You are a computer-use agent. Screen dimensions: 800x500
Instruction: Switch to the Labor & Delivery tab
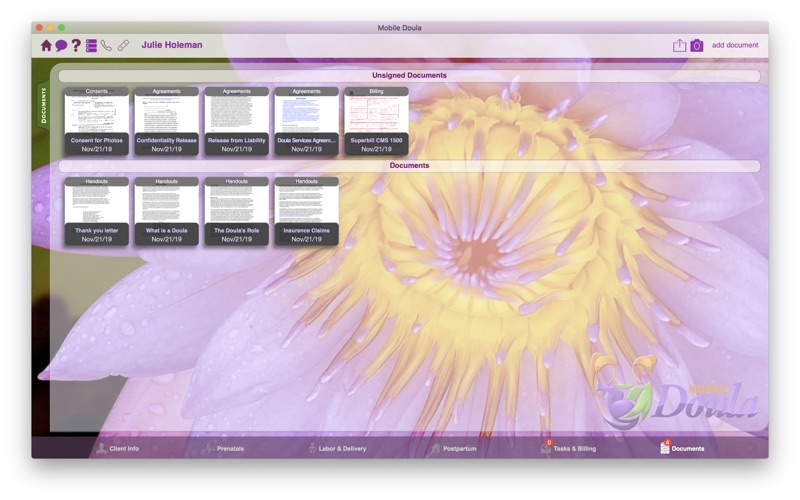[x=337, y=448]
